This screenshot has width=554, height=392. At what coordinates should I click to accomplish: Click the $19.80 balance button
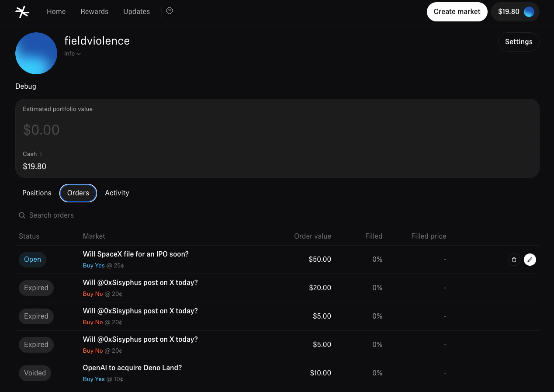pos(516,12)
